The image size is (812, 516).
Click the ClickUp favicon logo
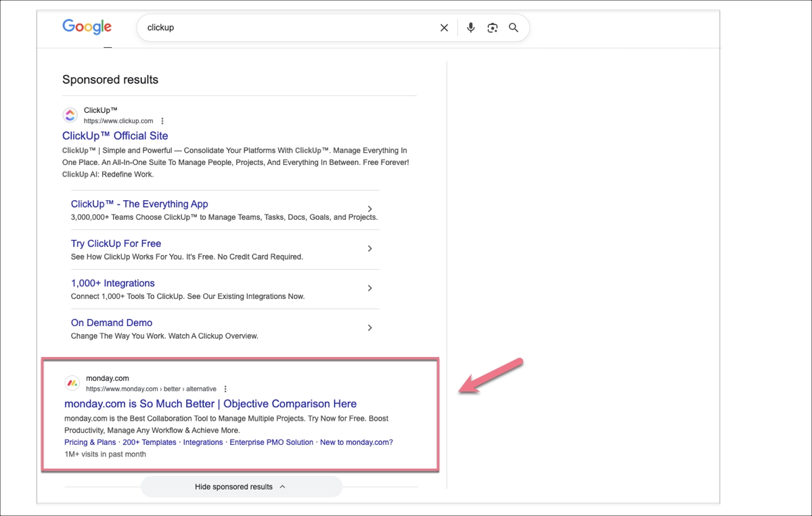70,115
